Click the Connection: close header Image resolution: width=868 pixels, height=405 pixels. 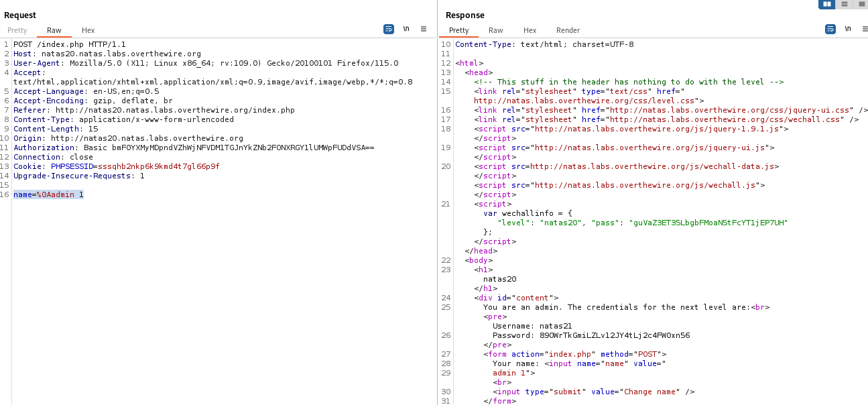pyautogui.click(x=54, y=157)
